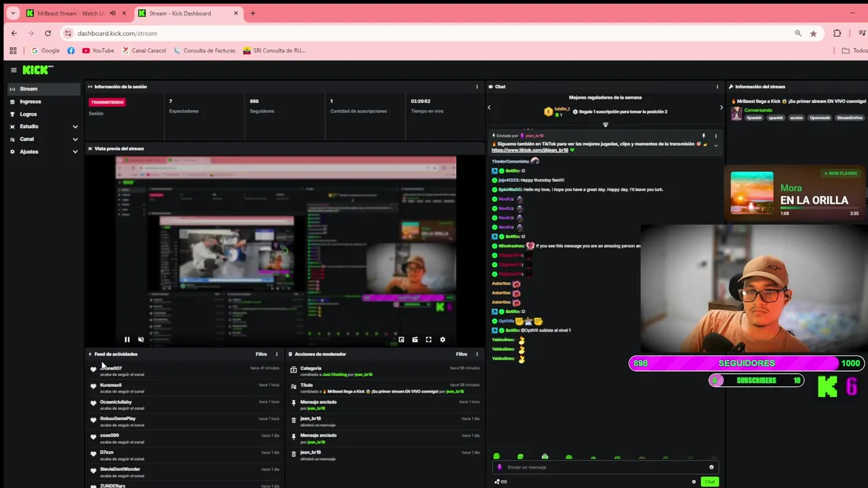Open Chat panel three-dot options
868x488 pixels.
(717, 87)
